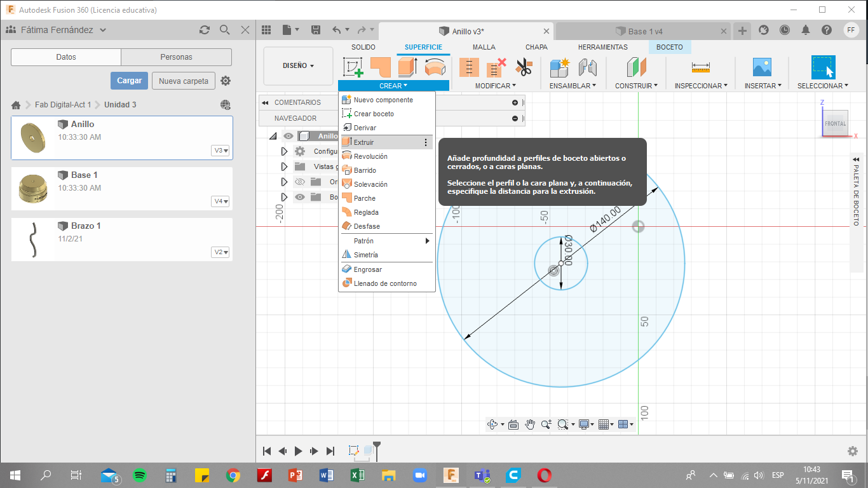Toggle visibility eye of Anillo component
868x488 pixels.
coord(288,136)
